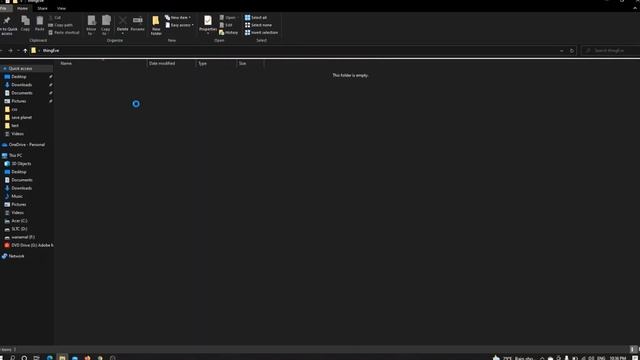Switch to the View ribbon tab
The width and height of the screenshot is (640, 360).
coord(61,8)
